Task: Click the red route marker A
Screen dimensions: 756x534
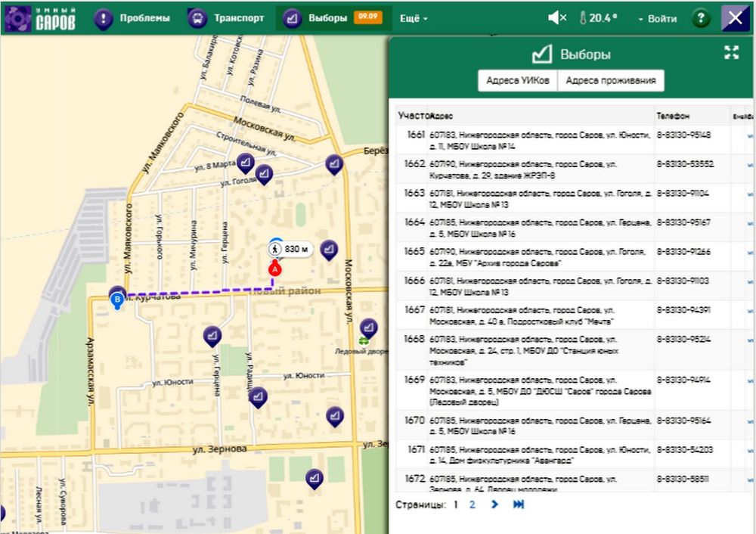Action: click(274, 269)
